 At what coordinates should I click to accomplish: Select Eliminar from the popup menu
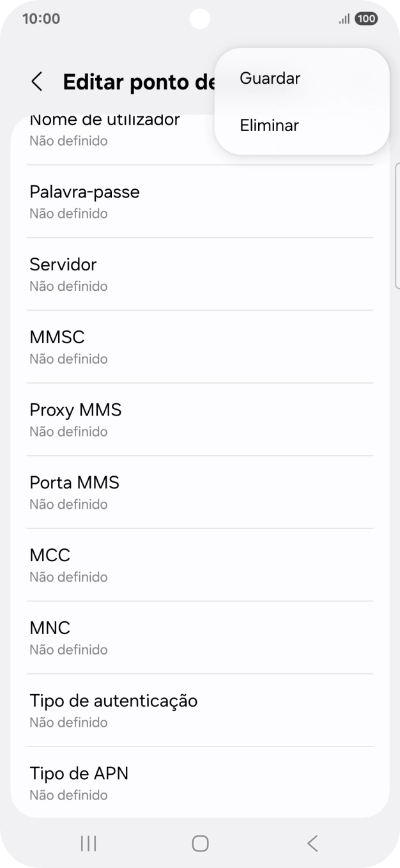click(x=268, y=125)
